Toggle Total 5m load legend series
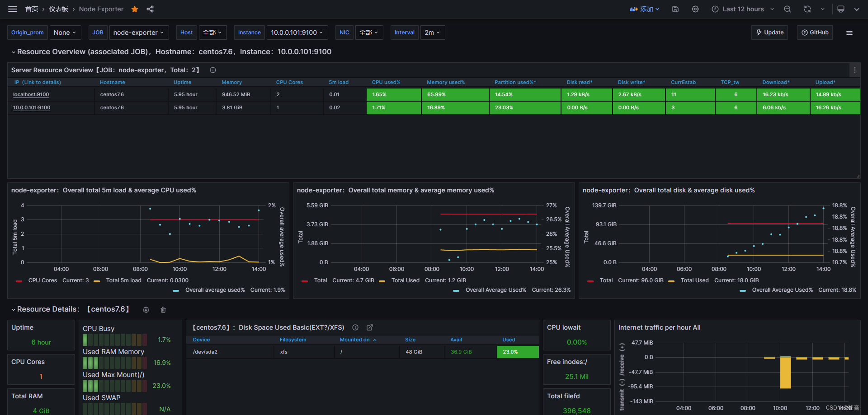Viewport: 868px width, 415px height. (123, 280)
